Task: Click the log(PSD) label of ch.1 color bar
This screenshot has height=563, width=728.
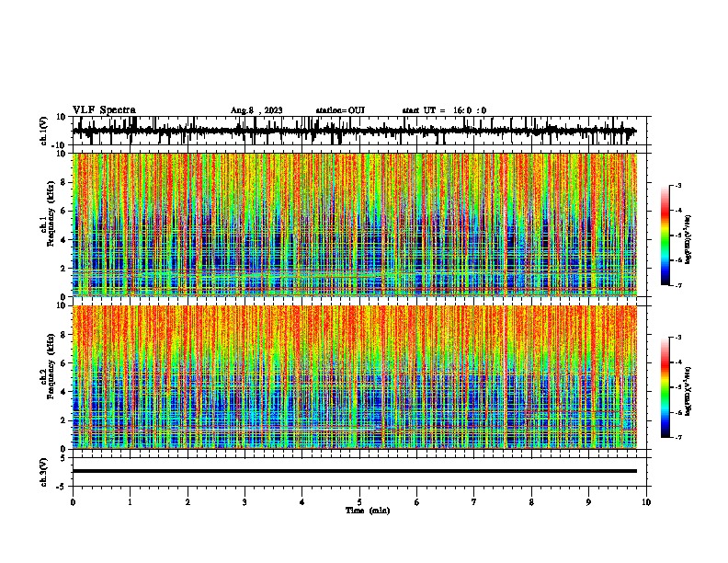Action: [x=688, y=239]
